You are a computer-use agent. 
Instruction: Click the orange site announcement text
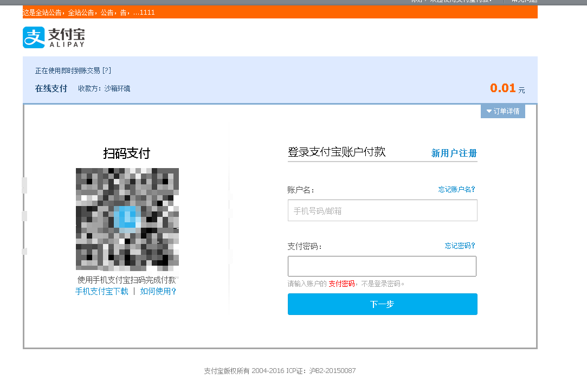(89, 12)
